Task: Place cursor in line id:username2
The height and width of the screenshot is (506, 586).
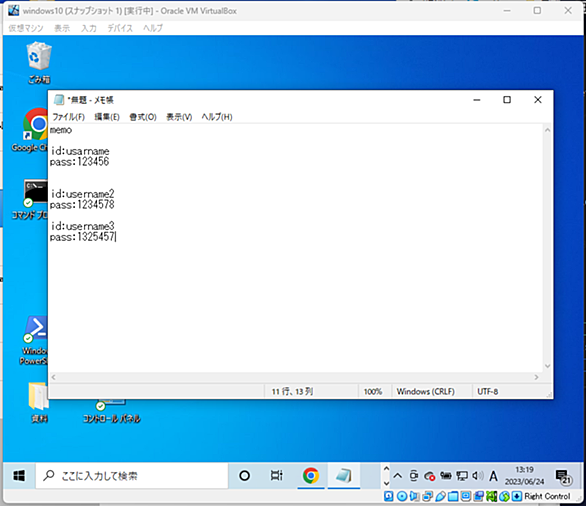Action: 82,194
